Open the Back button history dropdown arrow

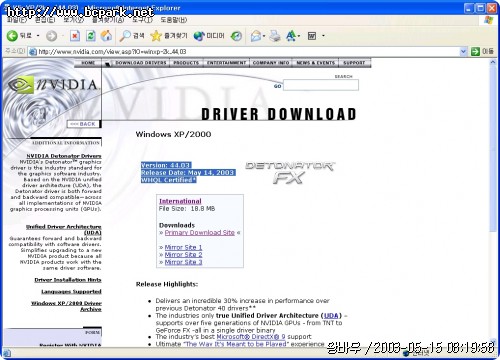coord(38,36)
